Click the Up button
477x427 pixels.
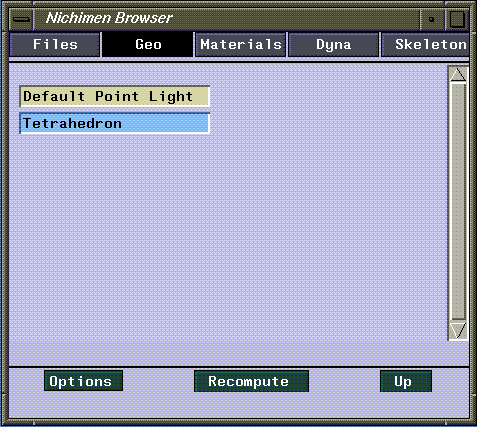406,381
